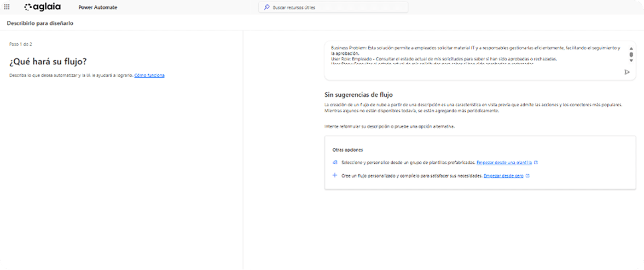Screen dimensions: 644x270
Task: Open the 'Cómo funciona' link
Action: click(x=149, y=75)
